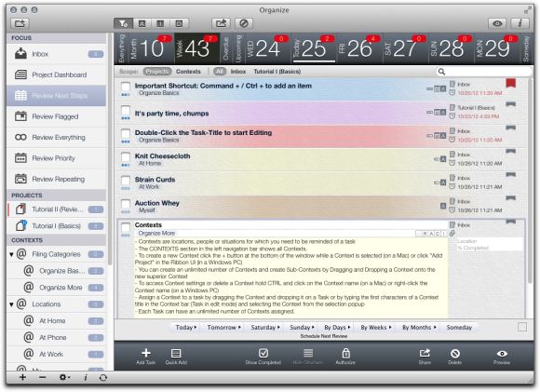Viewport: 540px width, 392px height.
Task: Select the At Home context in sidebar
Action: click(x=57, y=320)
